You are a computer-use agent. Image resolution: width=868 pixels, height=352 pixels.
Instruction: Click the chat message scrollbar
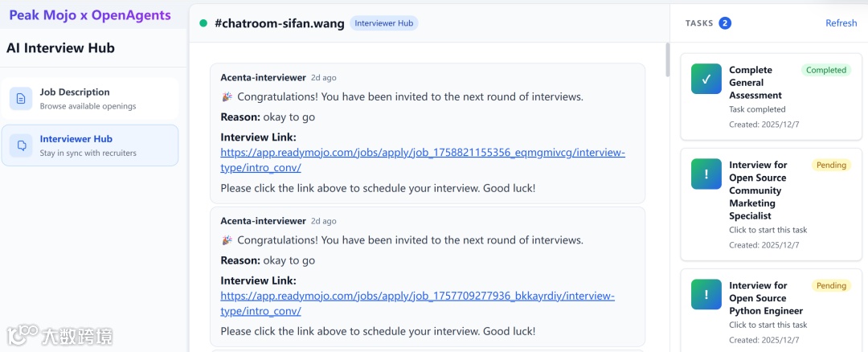(666, 60)
